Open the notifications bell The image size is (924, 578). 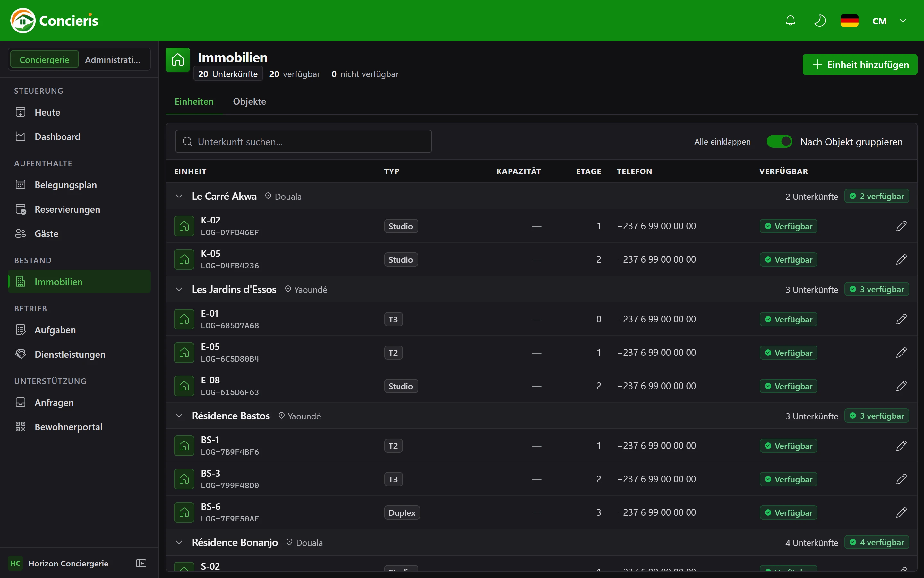click(790, 21)
